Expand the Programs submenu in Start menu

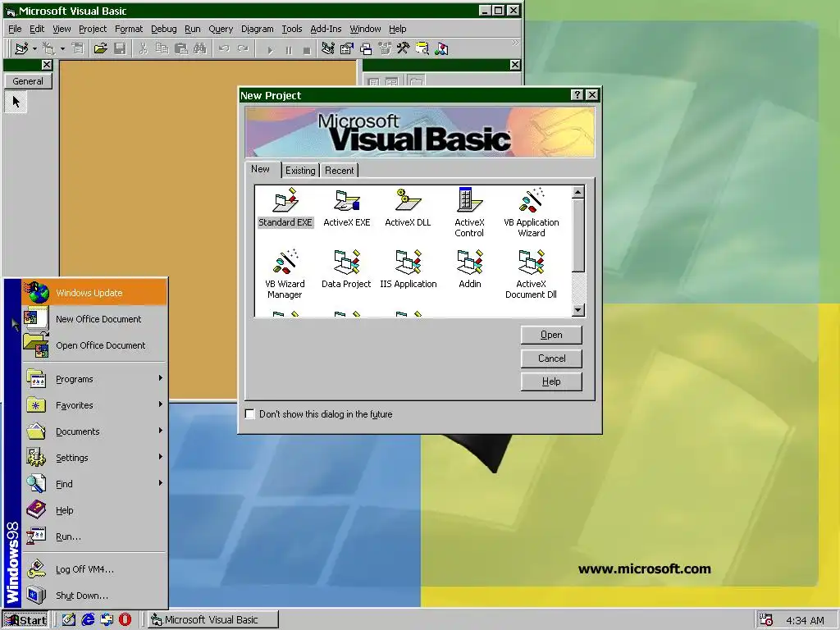click(x=95, y=379)
